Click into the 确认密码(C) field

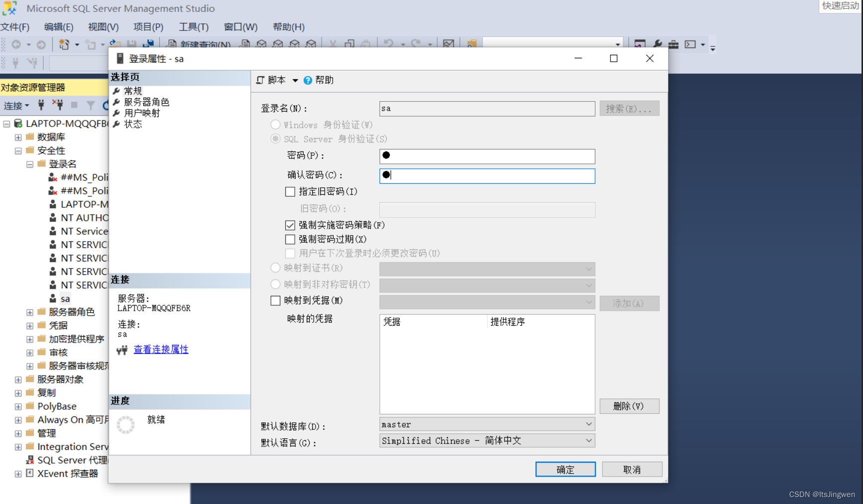pyautogui.click(x=487, y=176)
